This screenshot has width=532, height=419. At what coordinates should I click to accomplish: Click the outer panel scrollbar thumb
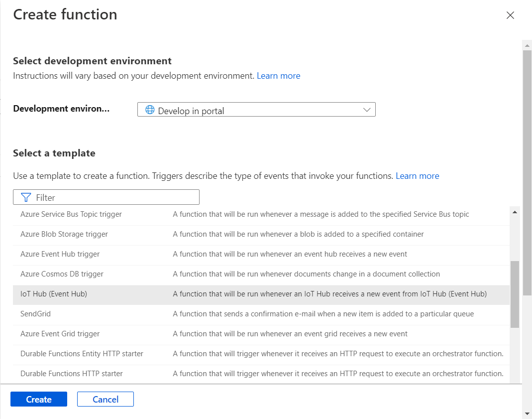click(527, 172)
